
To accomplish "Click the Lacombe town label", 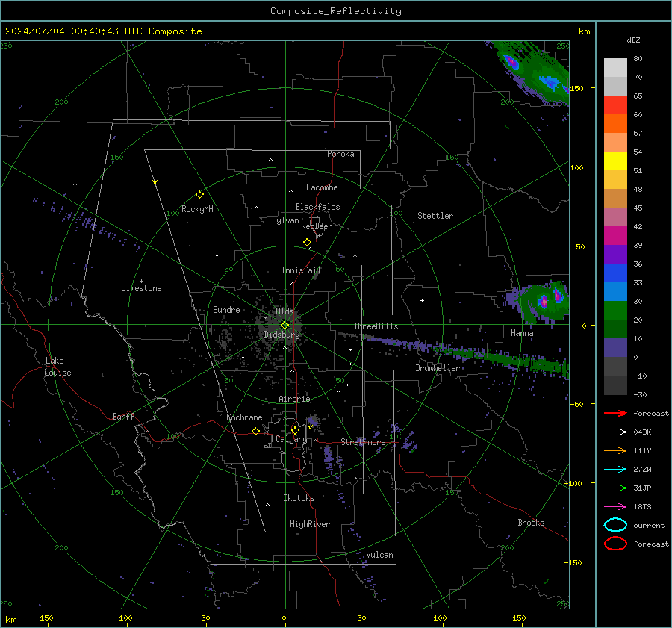I will click(x=322, y=187).
